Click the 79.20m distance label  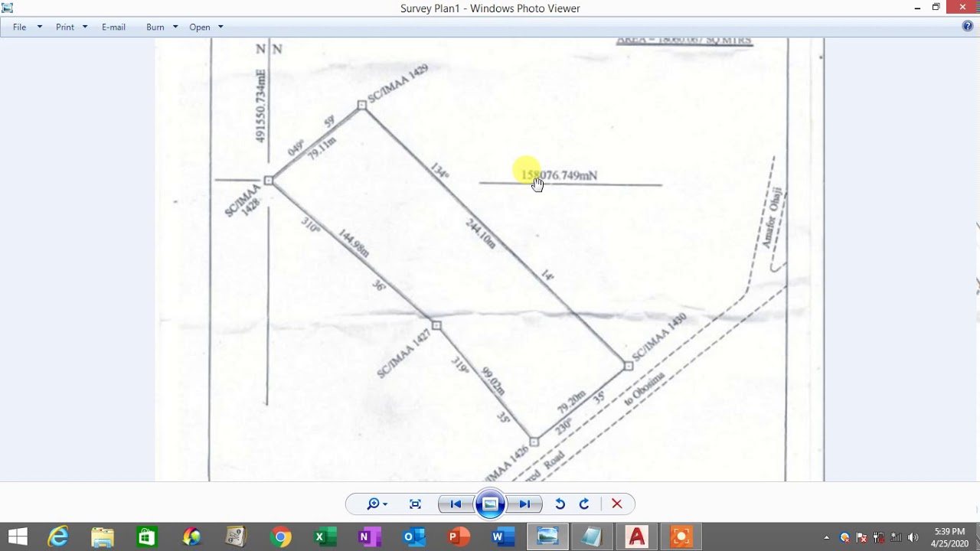point(571,401)
